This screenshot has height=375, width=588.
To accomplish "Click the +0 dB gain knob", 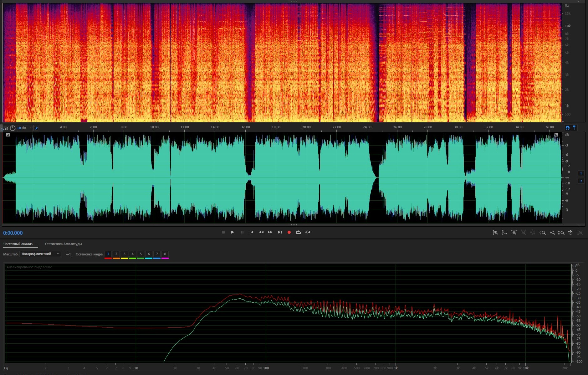I will pyautogui.click(x=13, y=128).
